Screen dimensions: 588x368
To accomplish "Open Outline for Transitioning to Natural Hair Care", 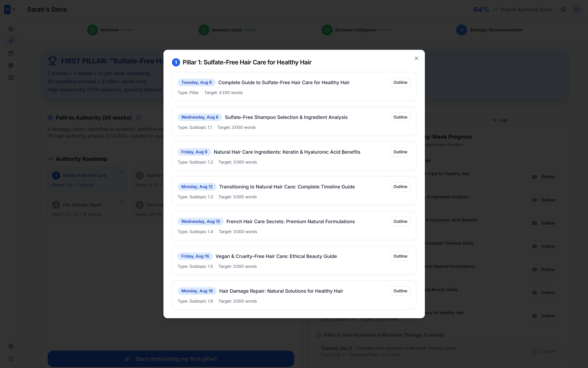I will [400, 187].
